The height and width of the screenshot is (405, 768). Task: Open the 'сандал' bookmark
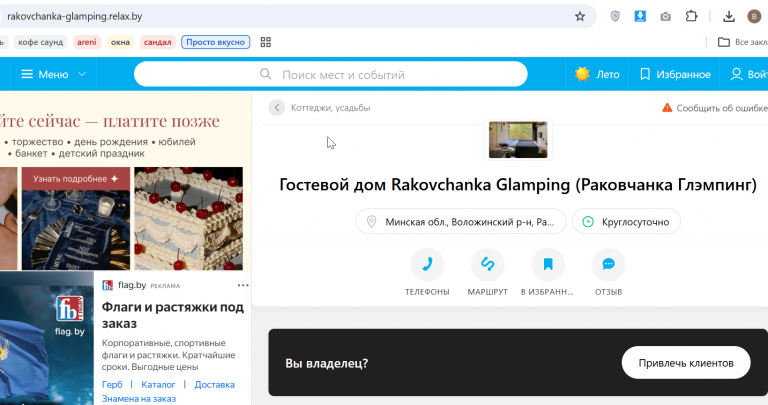(158, 42)
